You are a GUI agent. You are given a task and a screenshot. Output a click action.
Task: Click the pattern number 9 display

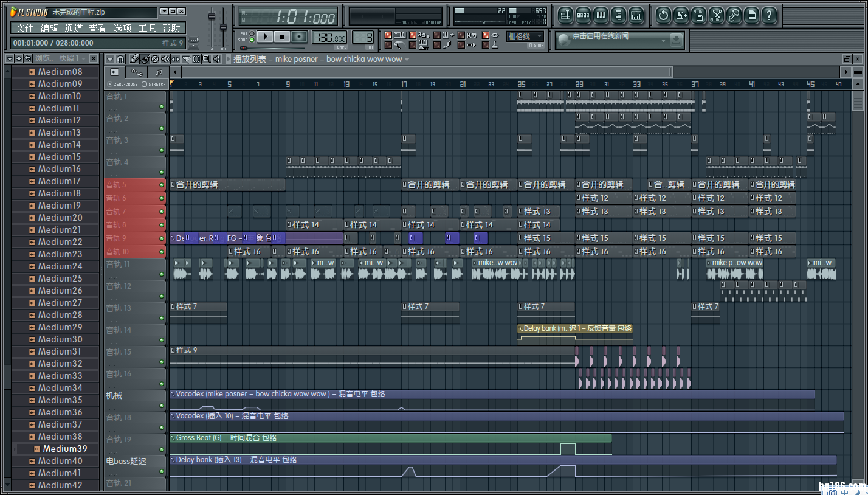363,37
